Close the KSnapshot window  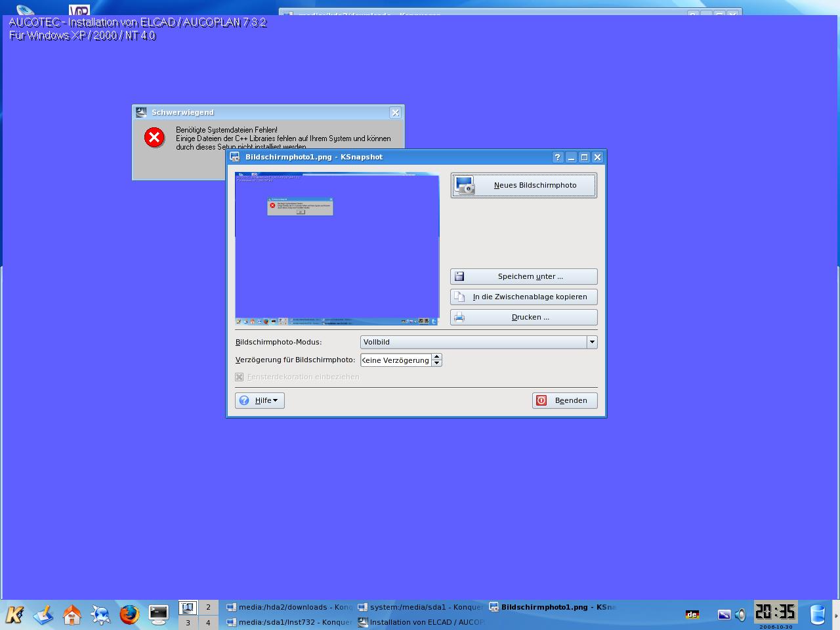tap(597, 157)
